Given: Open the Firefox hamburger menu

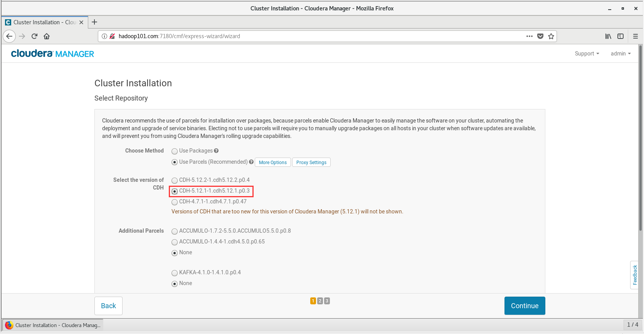Looking at the screenshot, I should (x=636, y=36).
